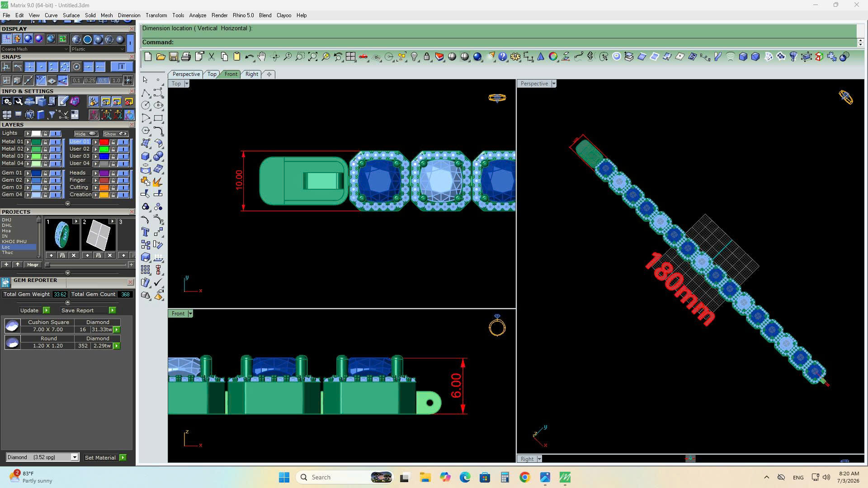Click the red wireframe box icon
The height and width of the screenshot is (488, 868).
tap(819, 56)
